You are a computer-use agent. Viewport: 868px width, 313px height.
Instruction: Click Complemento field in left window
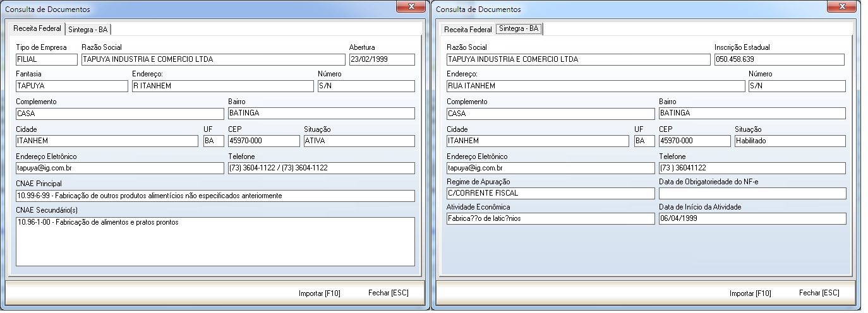[119, 114]
